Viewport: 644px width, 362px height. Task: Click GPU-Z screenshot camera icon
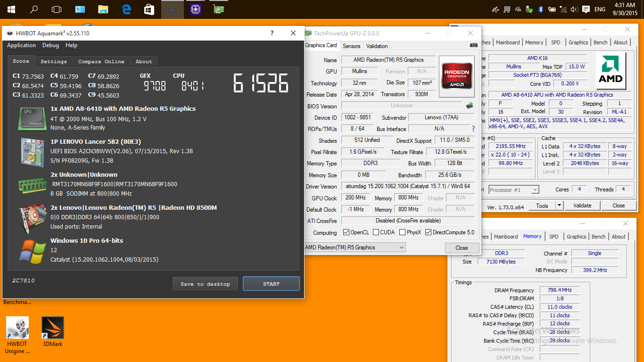click(x=474, y=45)
